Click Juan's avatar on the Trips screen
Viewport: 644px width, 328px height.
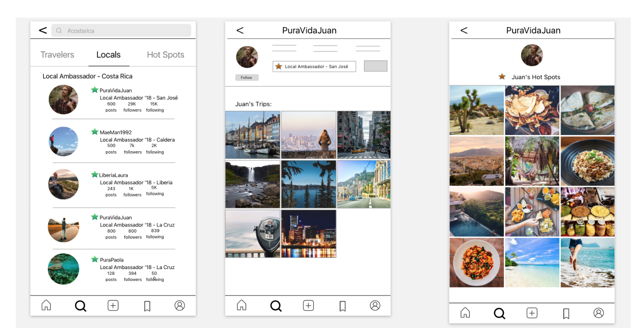pyautogui.click(x=247, y=57)
